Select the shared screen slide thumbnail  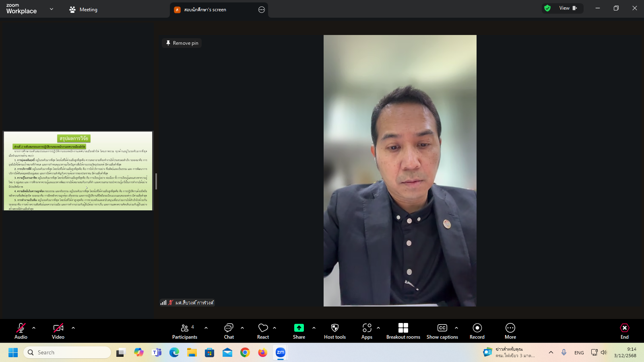click(x=78, y=171)
